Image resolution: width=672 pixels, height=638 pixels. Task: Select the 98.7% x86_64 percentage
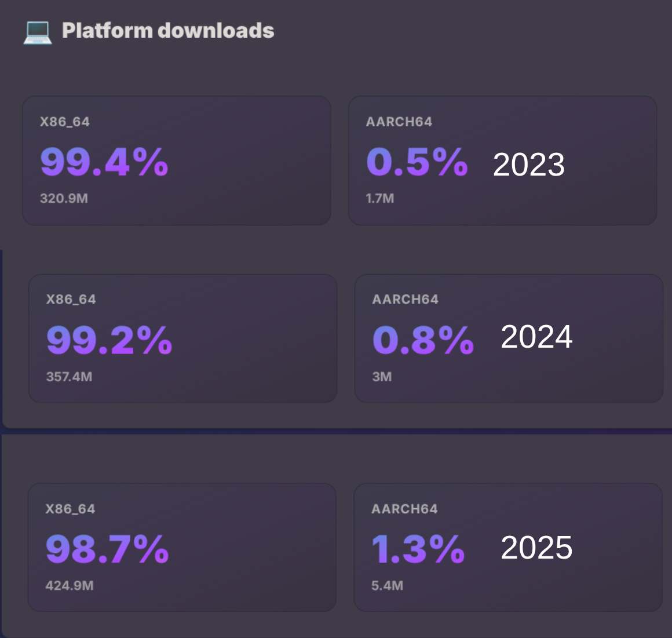(x=107, y=549)
